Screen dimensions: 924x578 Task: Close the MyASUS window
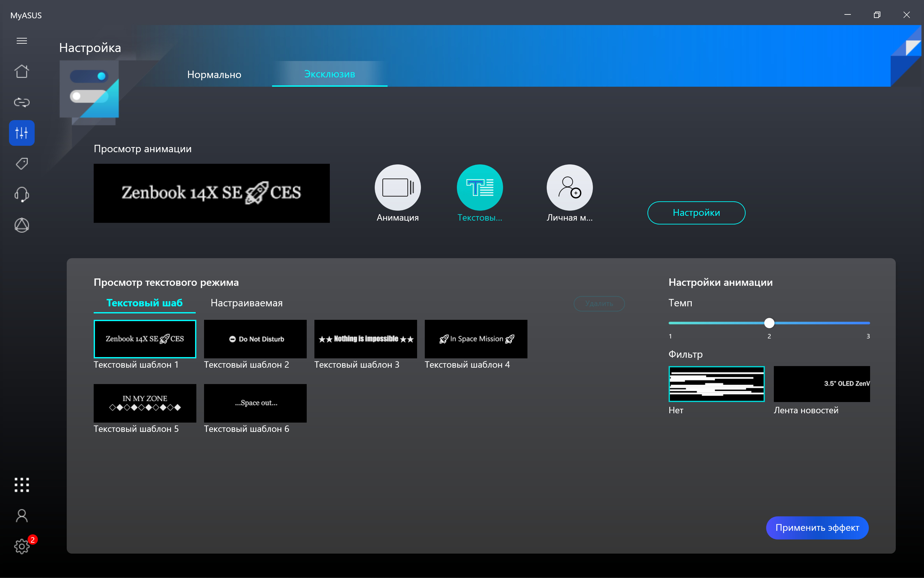906,14
